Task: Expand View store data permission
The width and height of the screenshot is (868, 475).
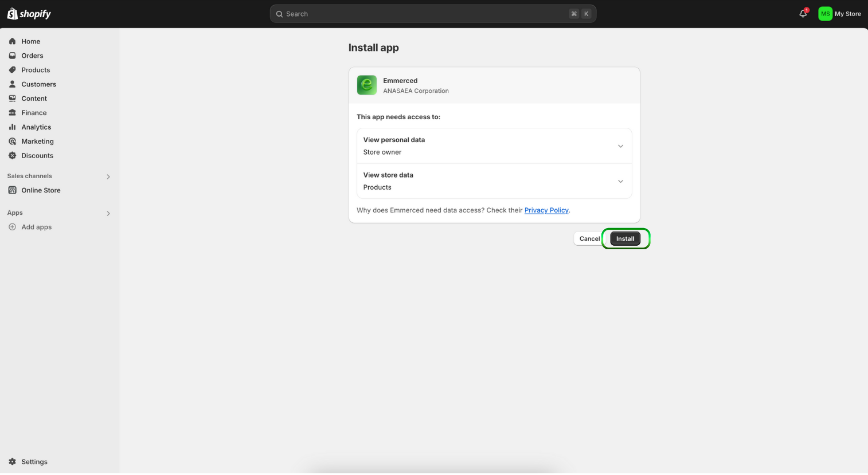Action: click(620, 182)
